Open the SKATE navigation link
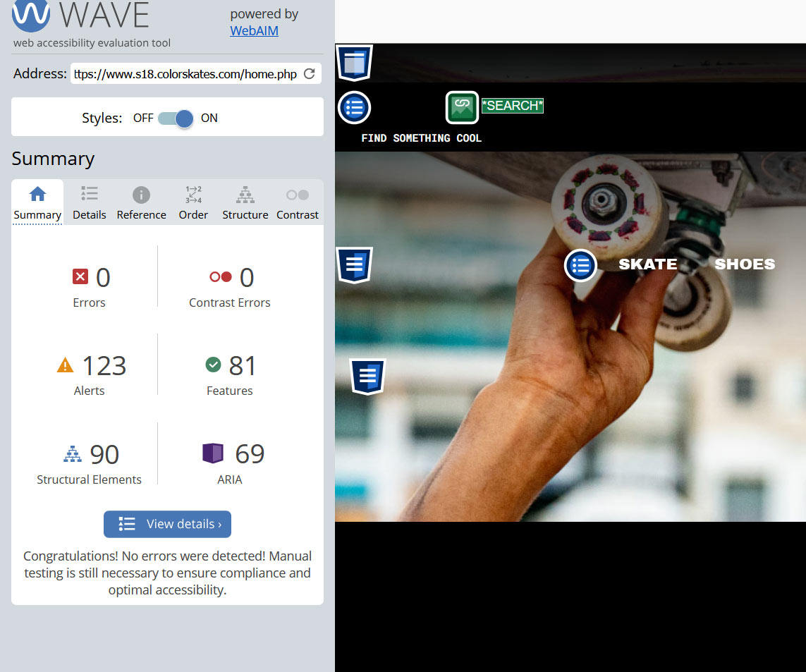Image resolution: width=806 pixels, height=672 pixels. tap(647, 264)
